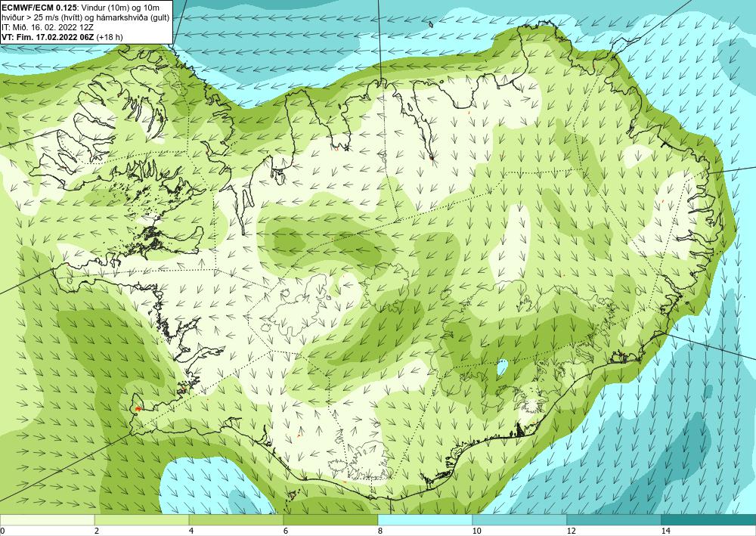
Task: Click the ECMWF/ECM 0.125 title text
Action: (38, 8)
